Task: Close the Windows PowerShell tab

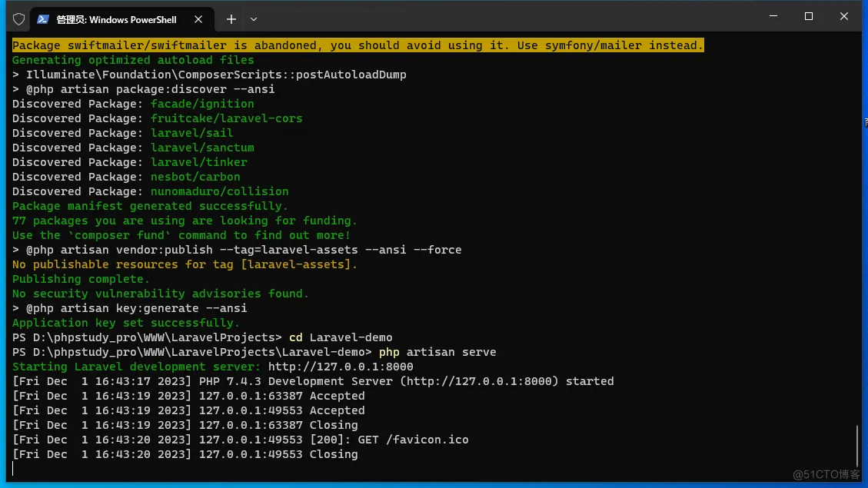Action: coord(198,19)
